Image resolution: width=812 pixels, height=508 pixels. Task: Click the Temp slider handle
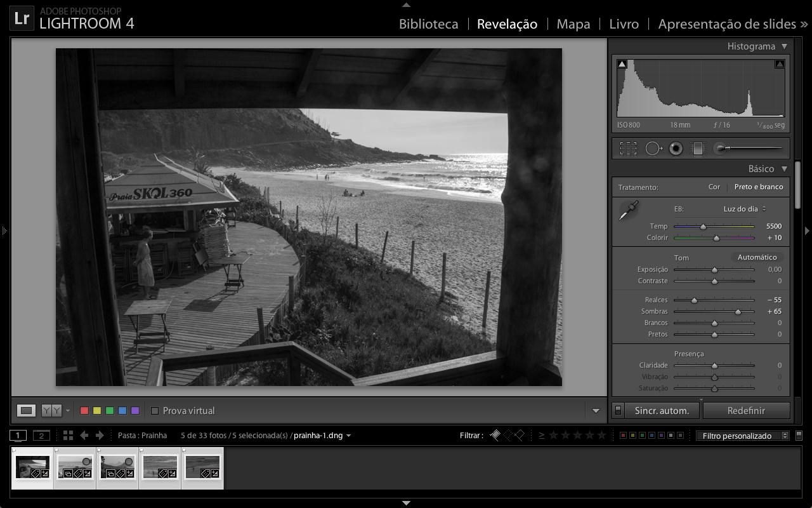[703, 227]
